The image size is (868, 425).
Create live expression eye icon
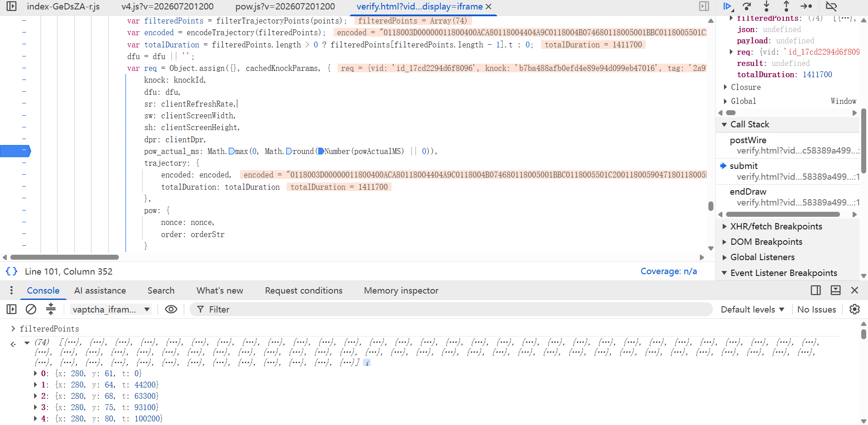(x=171, y=309)
